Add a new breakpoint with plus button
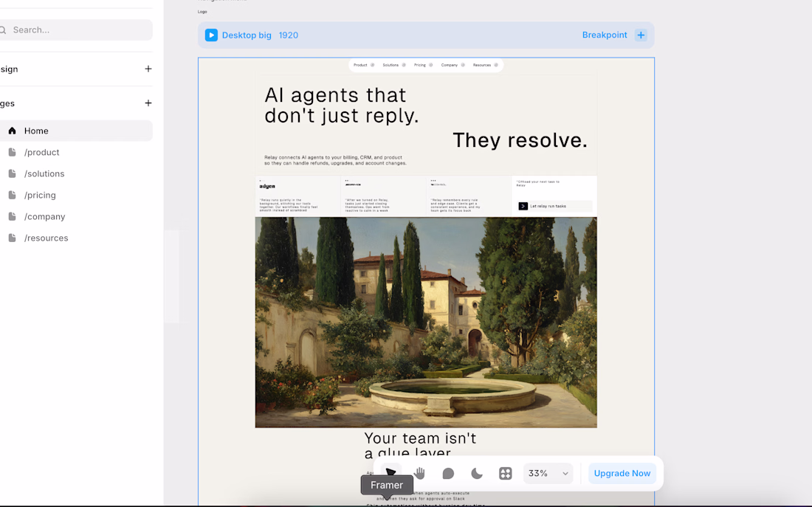The image size is (812, 507). coord(641,35)
